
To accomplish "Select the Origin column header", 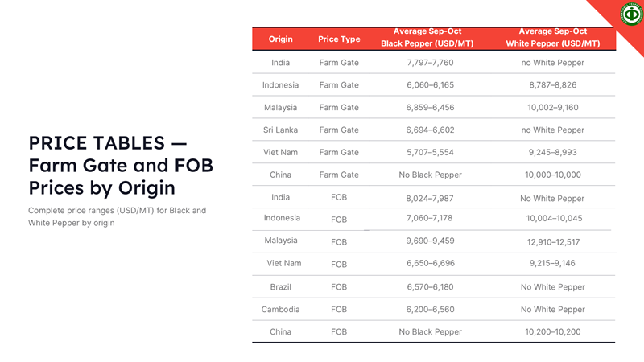I will pos(281,39).
